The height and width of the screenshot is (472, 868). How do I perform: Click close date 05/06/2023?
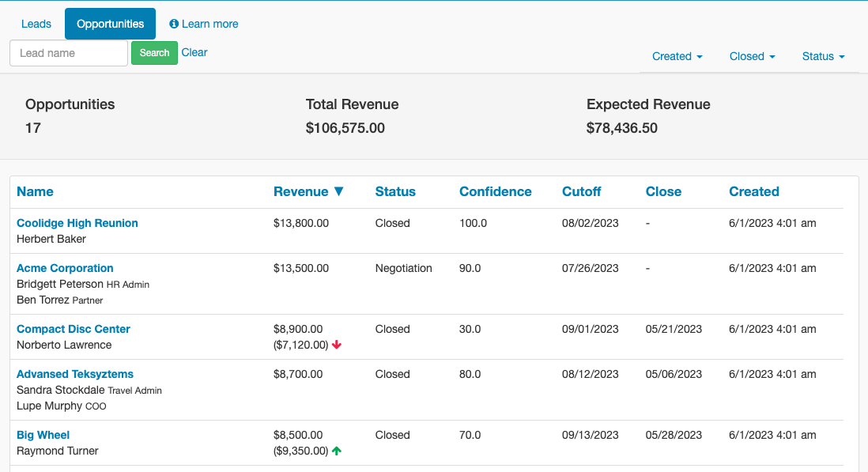(x=674, y=374)
